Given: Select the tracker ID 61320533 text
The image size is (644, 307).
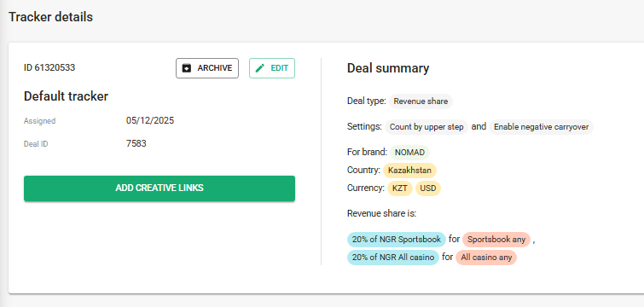Looking at the screenshot, I should (x=49, y=67).
